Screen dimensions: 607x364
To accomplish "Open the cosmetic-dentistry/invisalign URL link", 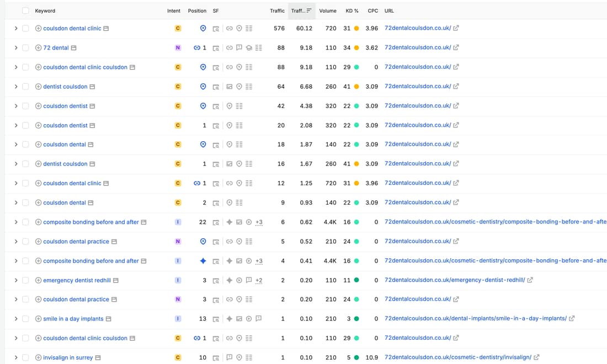I will click(457, 357).
